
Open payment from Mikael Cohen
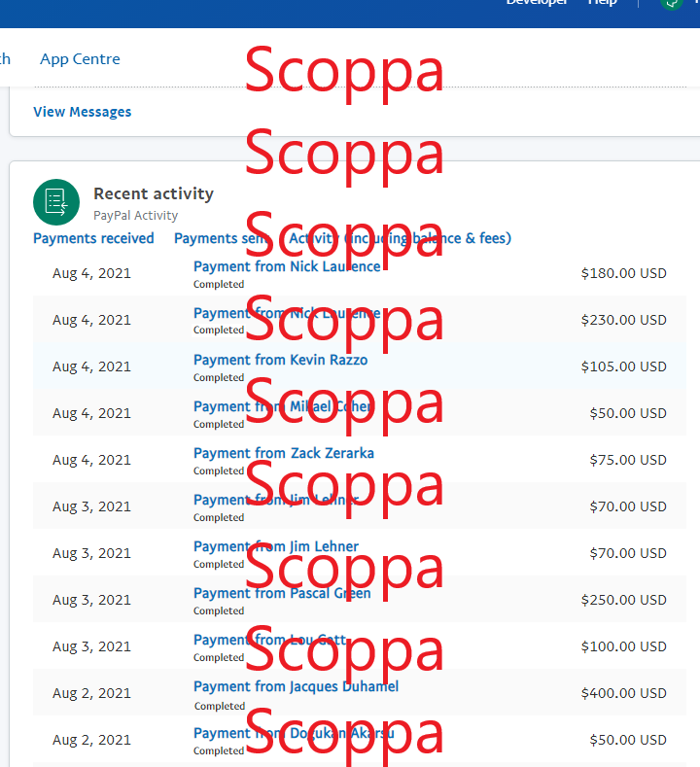pos(282,406)
